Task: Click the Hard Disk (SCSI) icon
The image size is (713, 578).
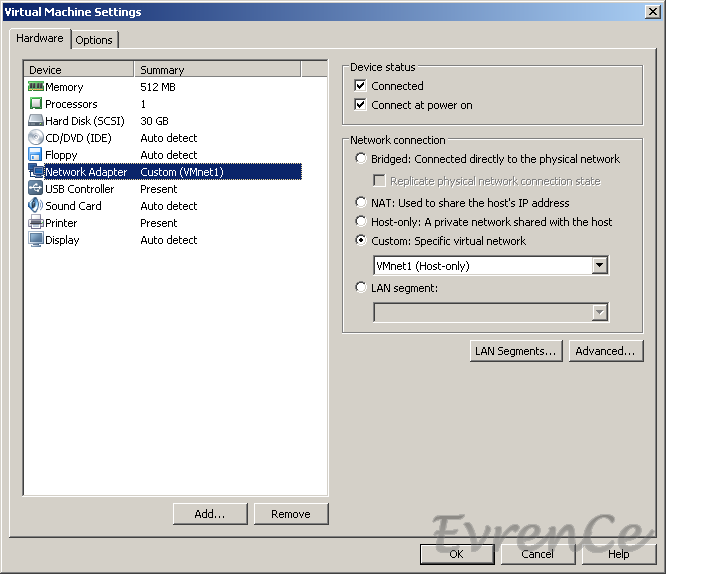Action: tap(35, 121)
